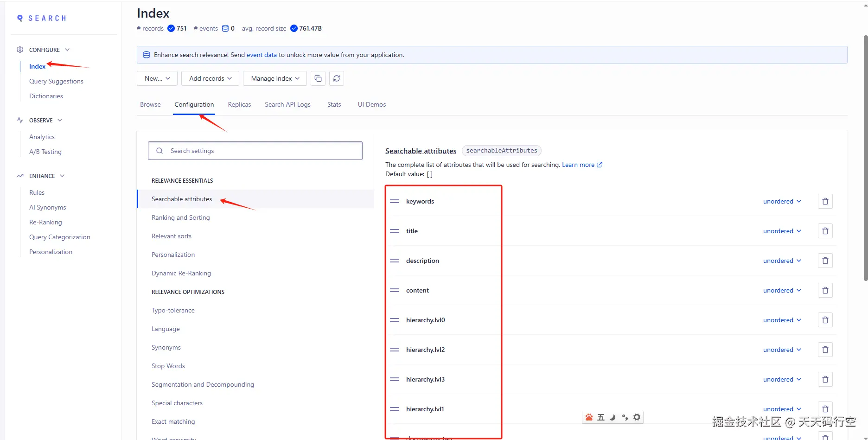The width and height of the screenshot is (868, 440).
Task: Trash the hierarchy.lvl3 attribute
Action: click(825, 379)
